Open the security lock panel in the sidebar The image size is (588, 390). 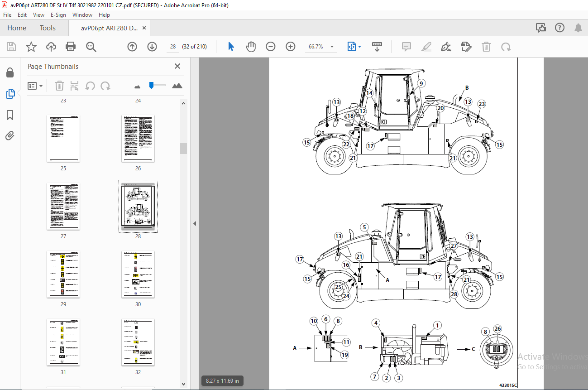[10, 72]
